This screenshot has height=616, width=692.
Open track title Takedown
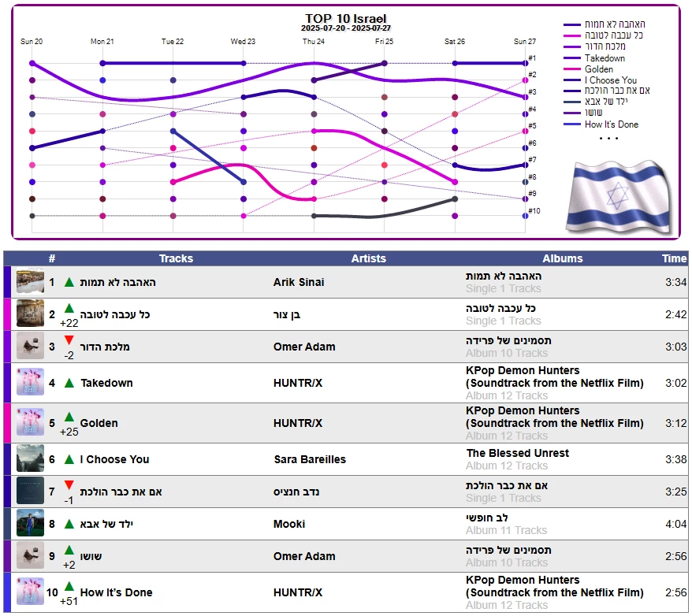click(106, 383)
